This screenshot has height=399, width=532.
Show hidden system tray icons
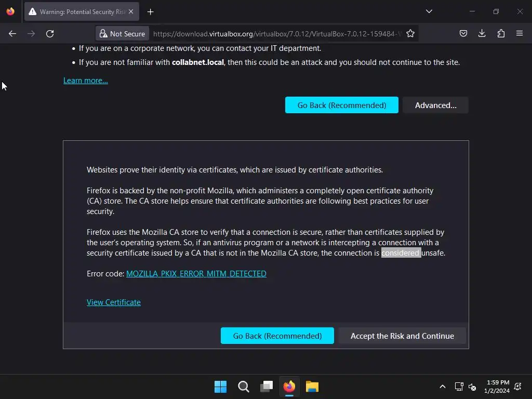point(443,387)
